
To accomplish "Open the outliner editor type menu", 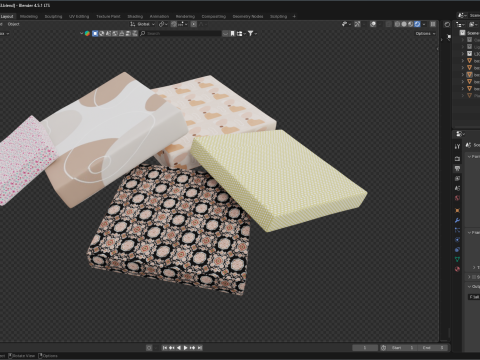I will tap(460, 24).
